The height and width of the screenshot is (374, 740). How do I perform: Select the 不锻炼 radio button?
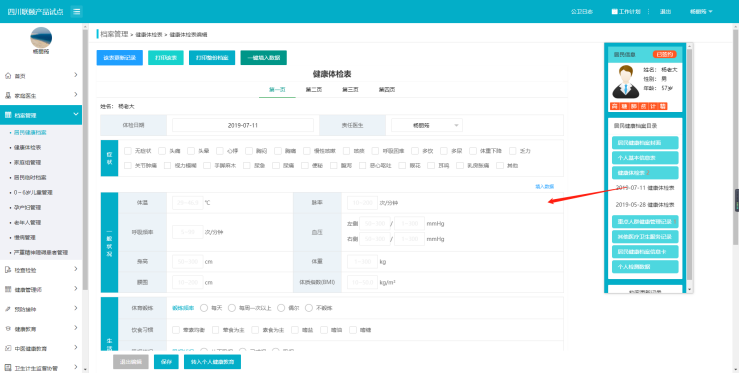[309, 308]
